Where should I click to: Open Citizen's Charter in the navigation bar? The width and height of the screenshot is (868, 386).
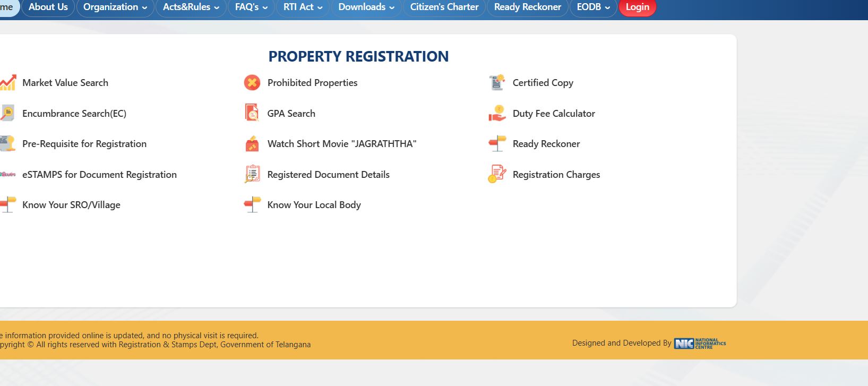444,7
